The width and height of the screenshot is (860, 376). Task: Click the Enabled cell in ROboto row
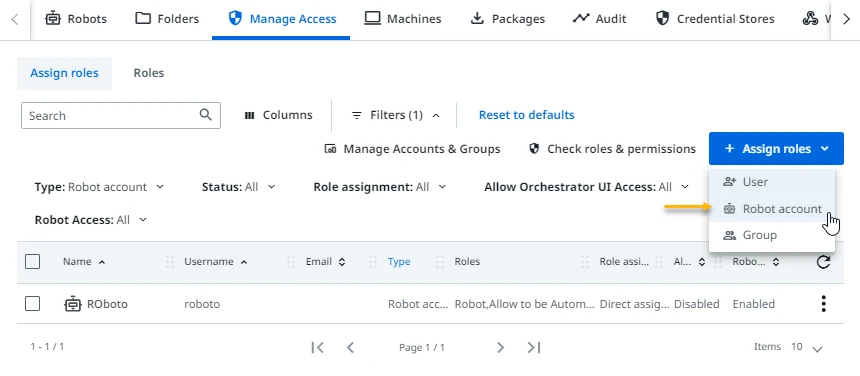pyautogui.click(x=754, y=304)
